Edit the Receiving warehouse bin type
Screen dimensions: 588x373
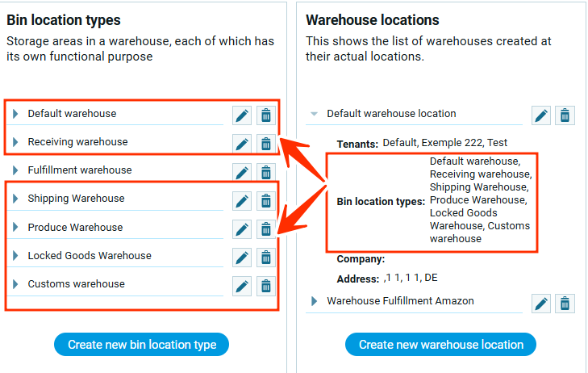241,144
